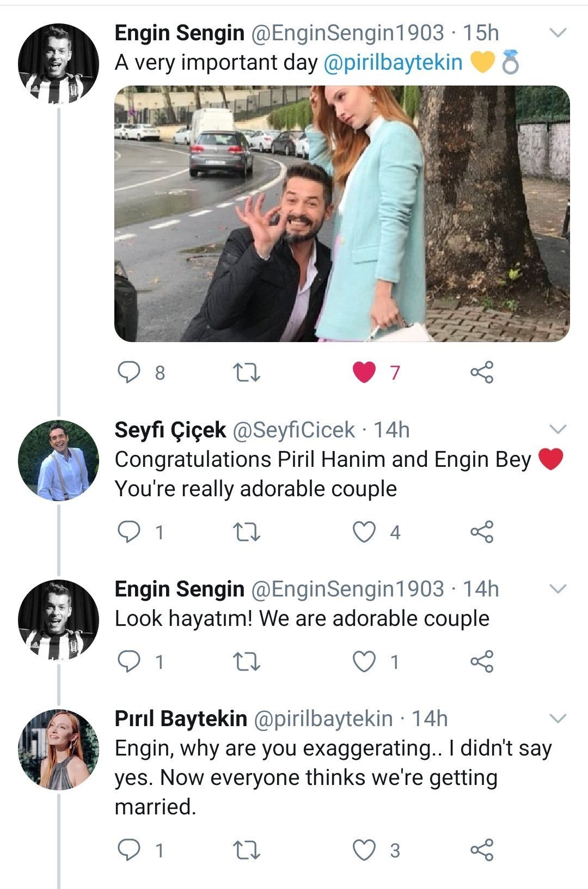Viewport: 588px width, 889px height.
Task: View the couple photo attached to tweet
Action: (x=342, y=214)
